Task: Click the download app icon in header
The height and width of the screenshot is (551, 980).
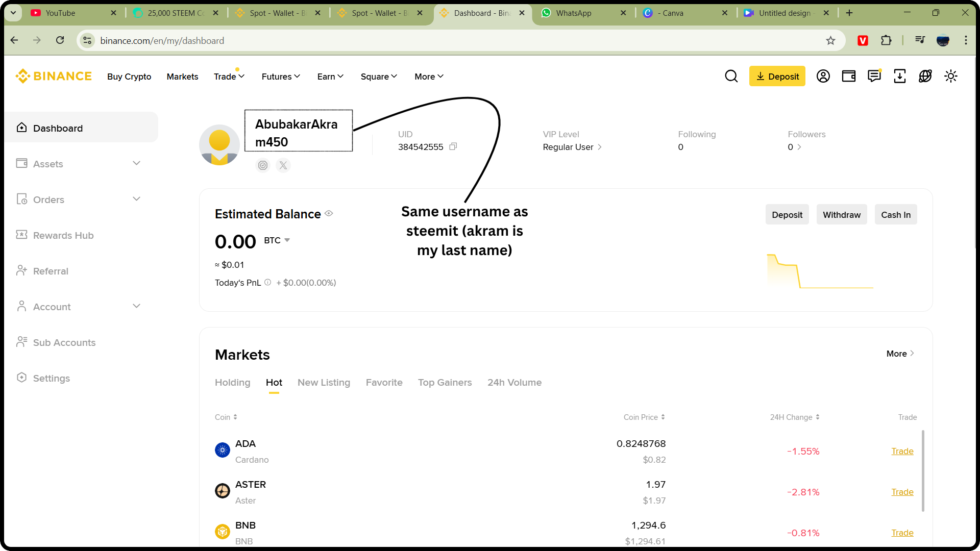Action: pos(899,76)
